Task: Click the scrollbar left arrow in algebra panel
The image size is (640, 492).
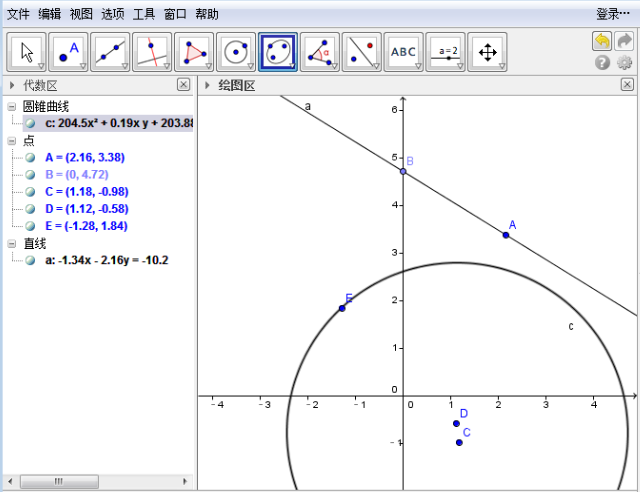Action: point(10,481)
